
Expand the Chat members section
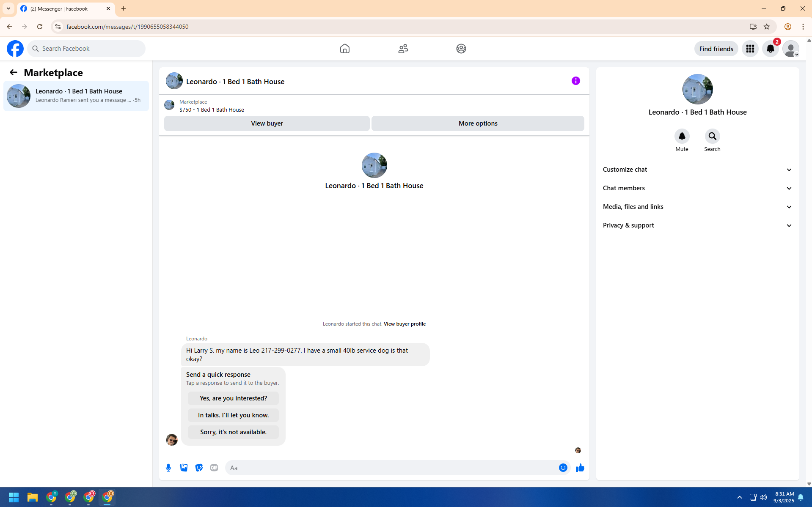point(697,188)
